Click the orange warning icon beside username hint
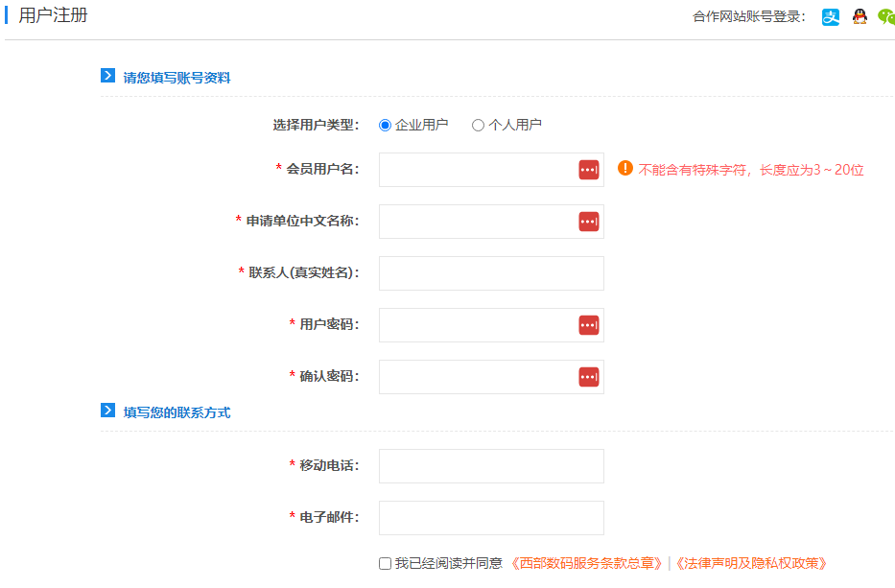The width and height of the screenshot is (895, 588). (x=625, y=169)
